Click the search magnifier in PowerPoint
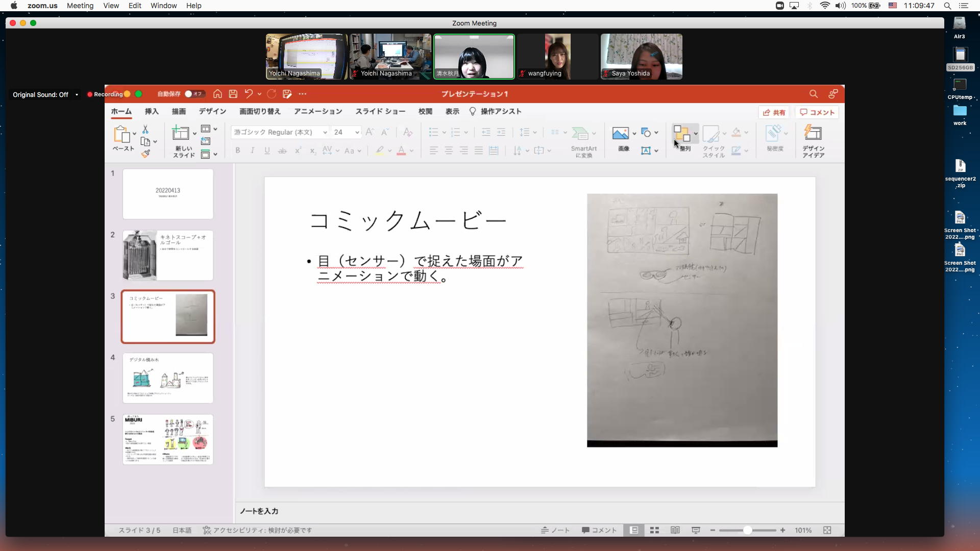This screenshot has width=980, height=551. pyautogui.click(x=814, y=94)
